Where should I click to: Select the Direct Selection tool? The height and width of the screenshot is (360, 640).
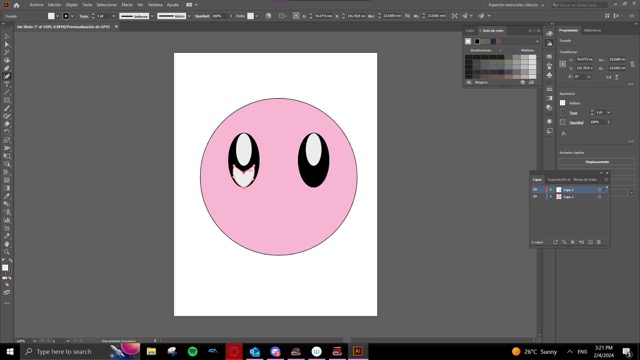click(x=7, y=44)
